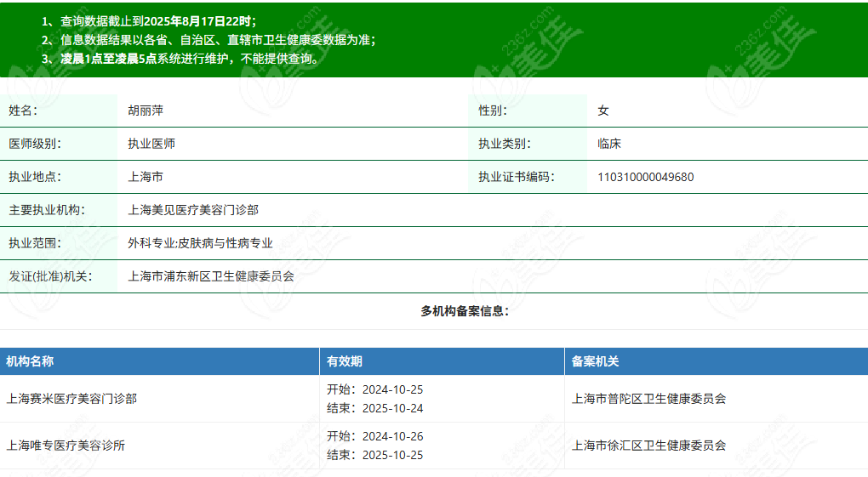Click the 发证(批准)机关 label

50,276
